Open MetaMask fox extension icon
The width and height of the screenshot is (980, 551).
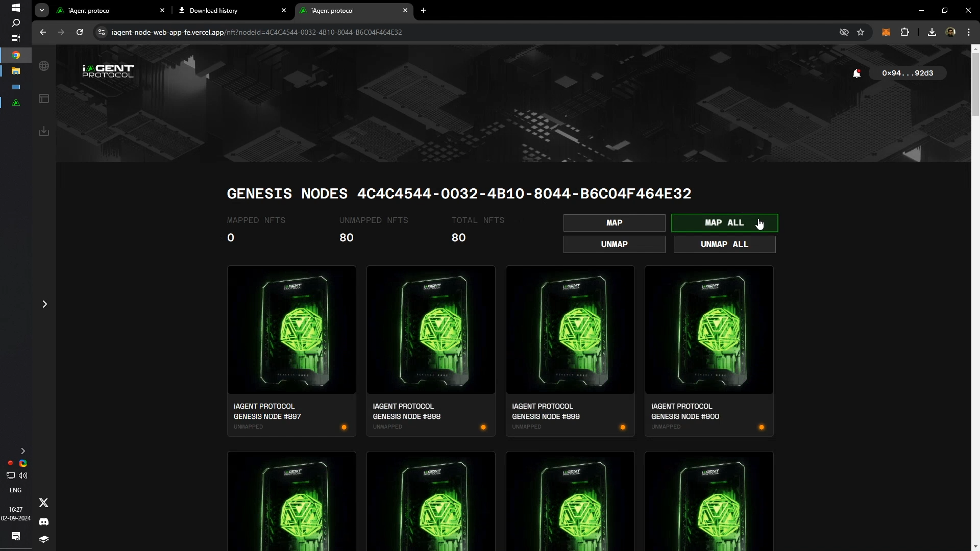(886, 32)
